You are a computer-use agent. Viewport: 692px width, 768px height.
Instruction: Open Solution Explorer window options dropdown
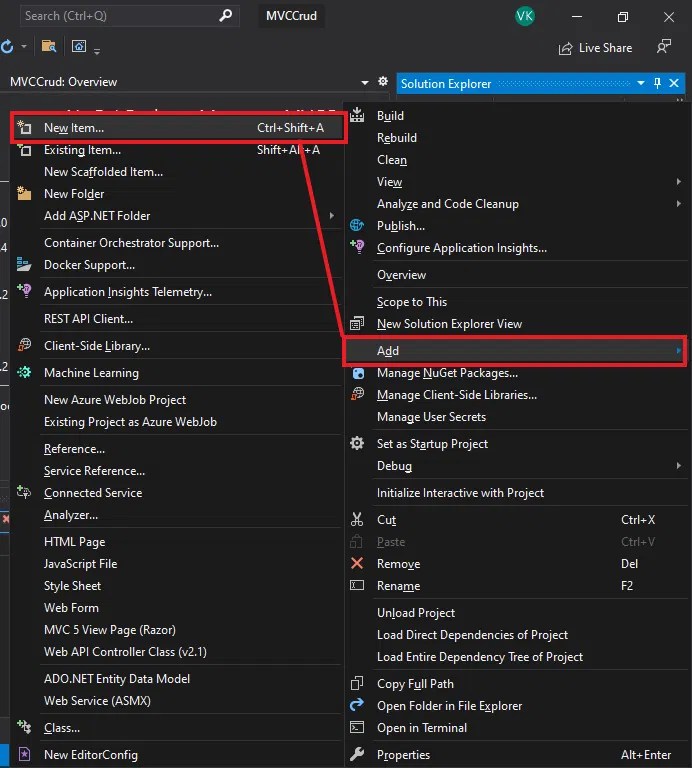(641, 83)
